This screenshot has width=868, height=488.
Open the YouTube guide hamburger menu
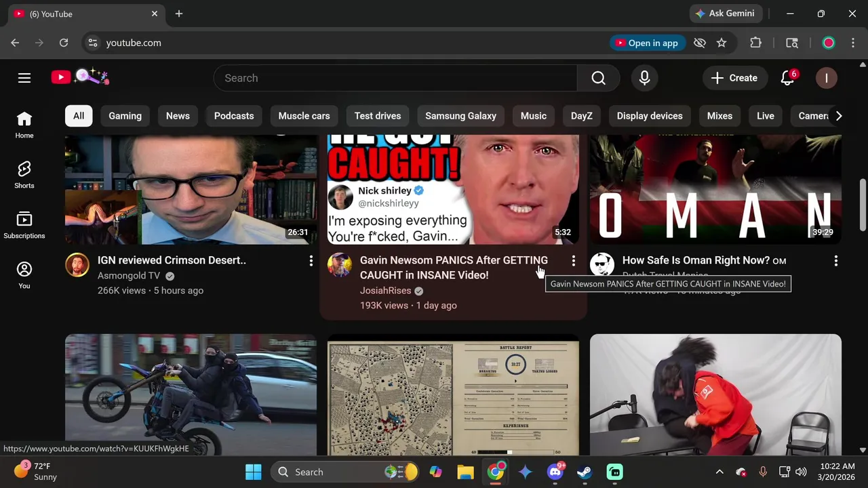pyautogui.click(x=24, y=78)
